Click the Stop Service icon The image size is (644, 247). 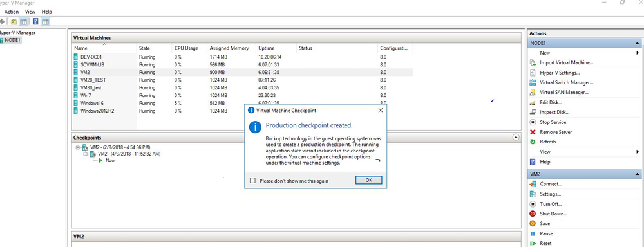click(x=533, y=122)
